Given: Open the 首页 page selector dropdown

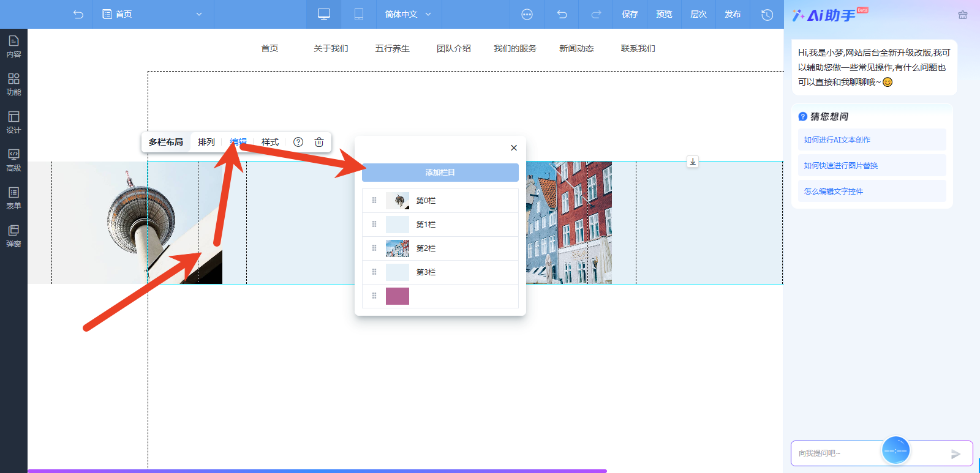Looking at the screenshot, I should coord(153,14).
